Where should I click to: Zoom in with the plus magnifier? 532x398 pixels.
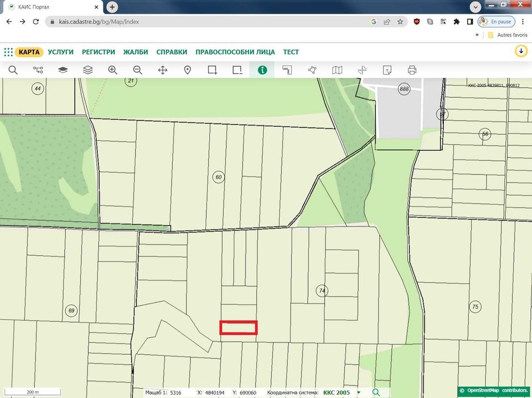pyautogui.click(x=113, y=71)
